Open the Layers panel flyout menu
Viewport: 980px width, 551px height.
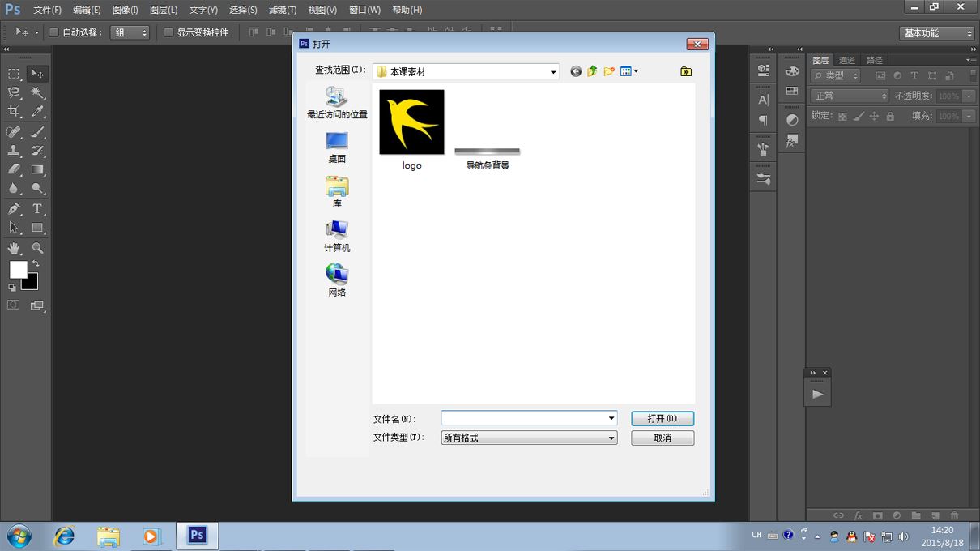pos(971,60)
